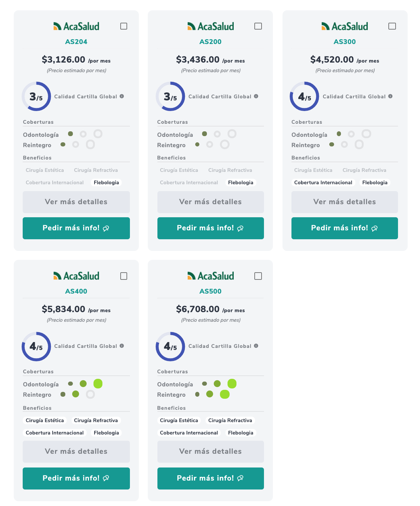Image resolution: width=420 pixels, height=506 pixels.
Task: Click the AcaSalud logo on the AS500 card
Action: [211, 276]
